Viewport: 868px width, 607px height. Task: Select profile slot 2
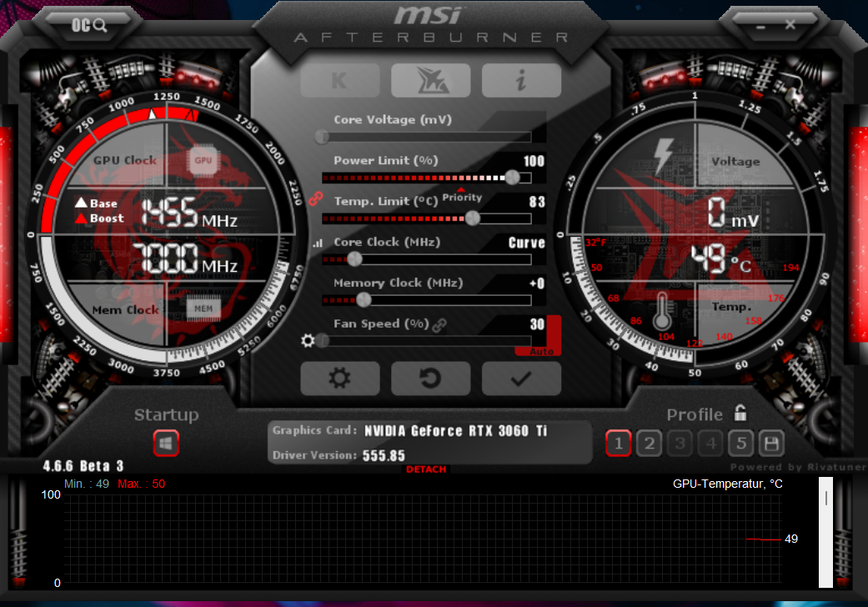(x=650, y=444)
